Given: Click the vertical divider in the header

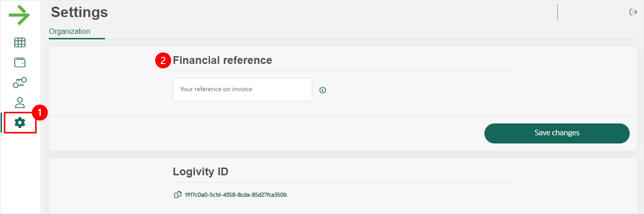Looking at the screenshot, I should (x=557, y=12).
